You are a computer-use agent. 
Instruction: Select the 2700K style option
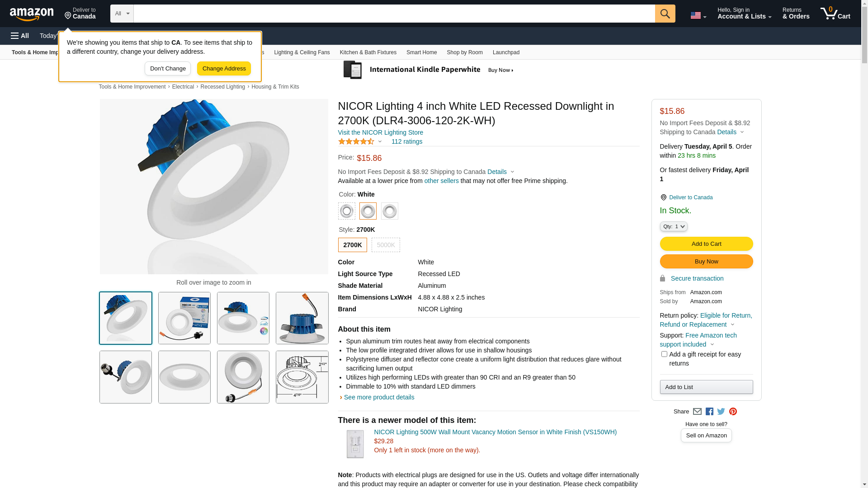click(x=352, y=245)
